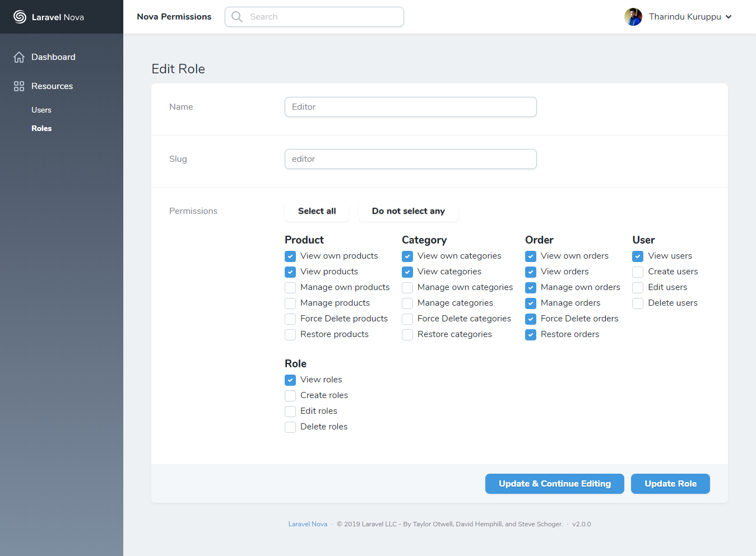Click the search magnifier icon

point(237,17)
